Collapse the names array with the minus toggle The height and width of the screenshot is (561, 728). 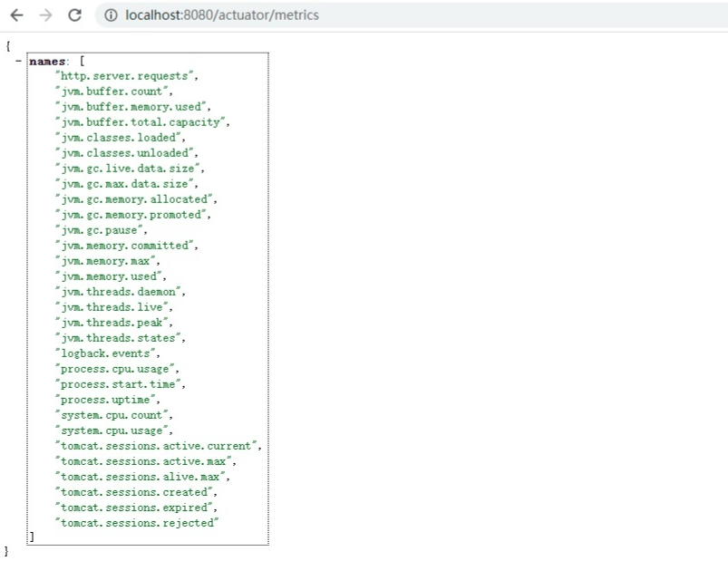pos(18,61)
